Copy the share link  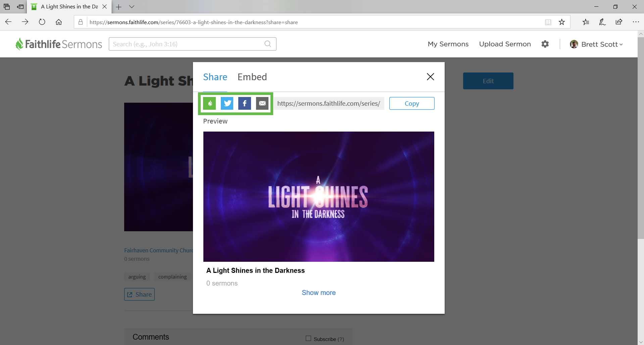coord(412,103)
